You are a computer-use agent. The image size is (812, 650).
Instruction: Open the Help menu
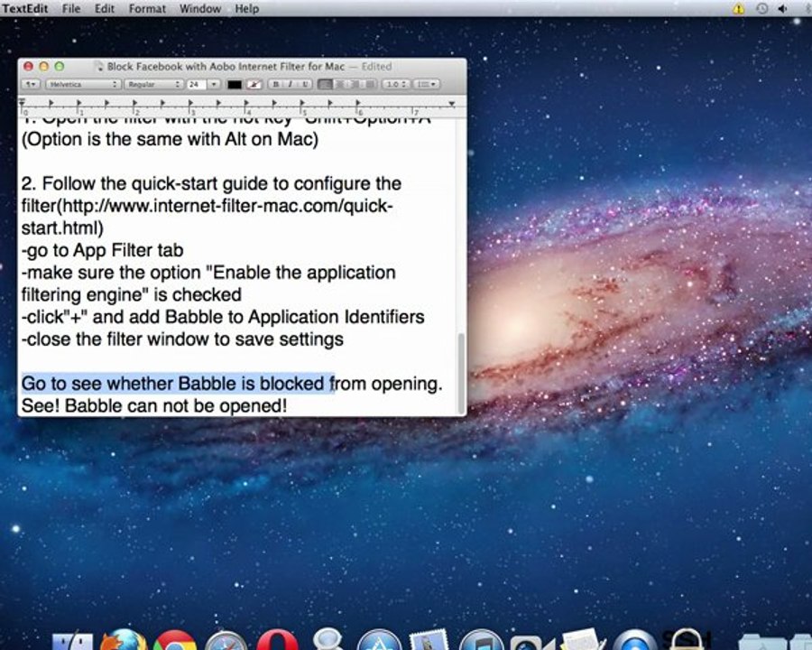[246, 9]
